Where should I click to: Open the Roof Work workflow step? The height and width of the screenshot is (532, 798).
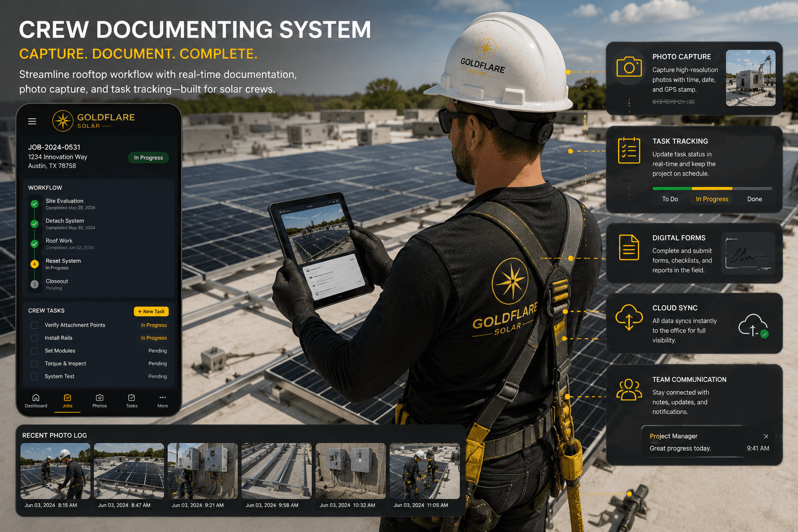[99, 244]
